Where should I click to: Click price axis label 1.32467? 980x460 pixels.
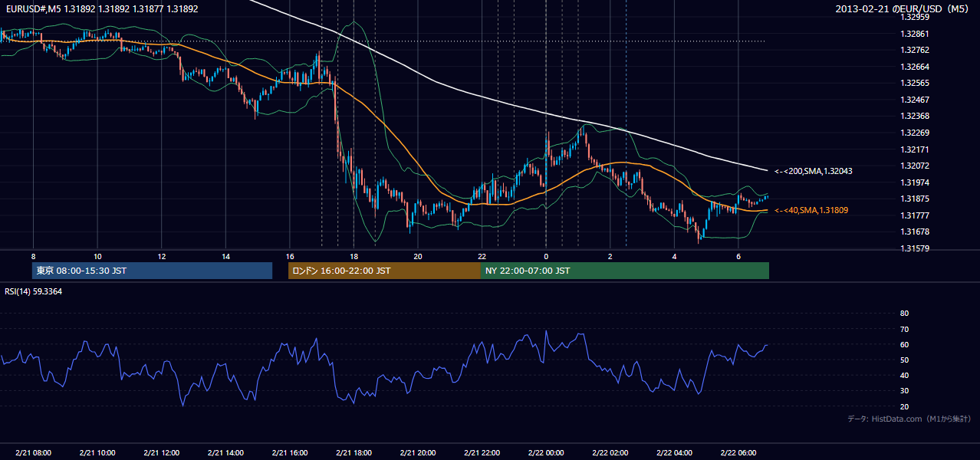(915, 100)
